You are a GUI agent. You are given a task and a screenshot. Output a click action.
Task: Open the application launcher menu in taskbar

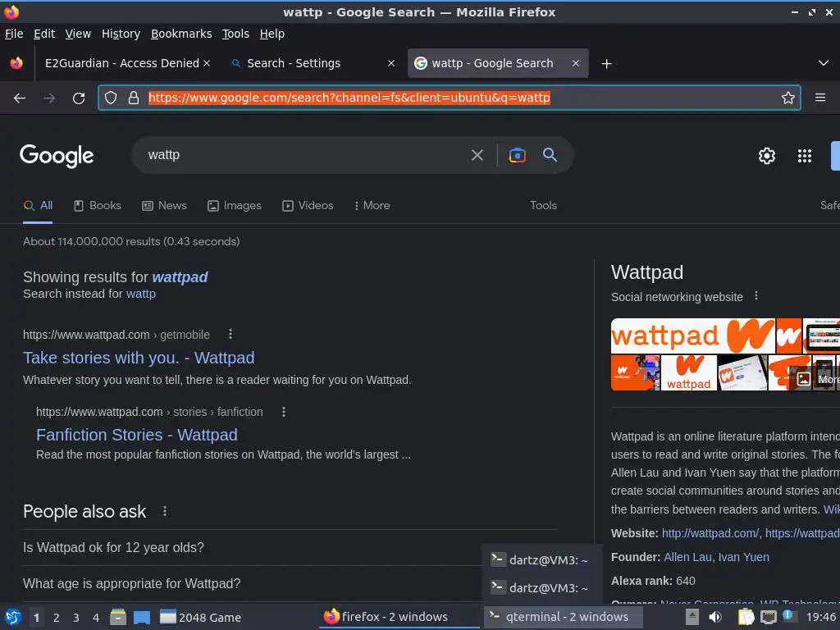(x=13, y=617)
